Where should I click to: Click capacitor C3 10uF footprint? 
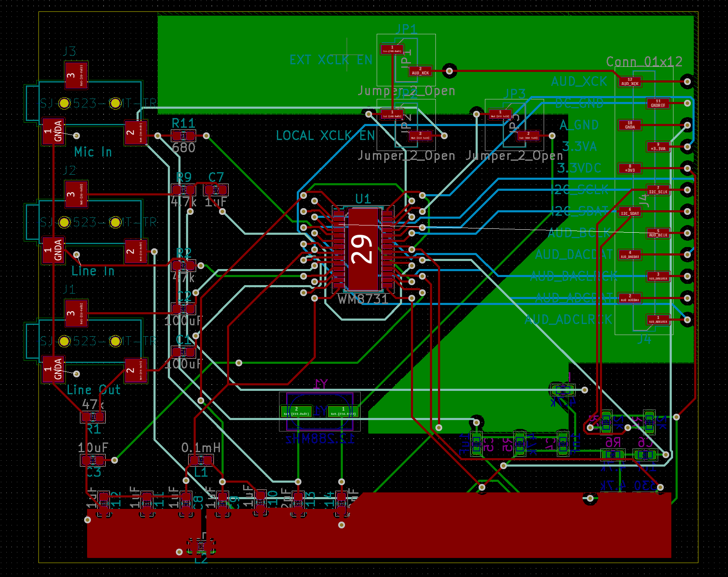(93, 460)
